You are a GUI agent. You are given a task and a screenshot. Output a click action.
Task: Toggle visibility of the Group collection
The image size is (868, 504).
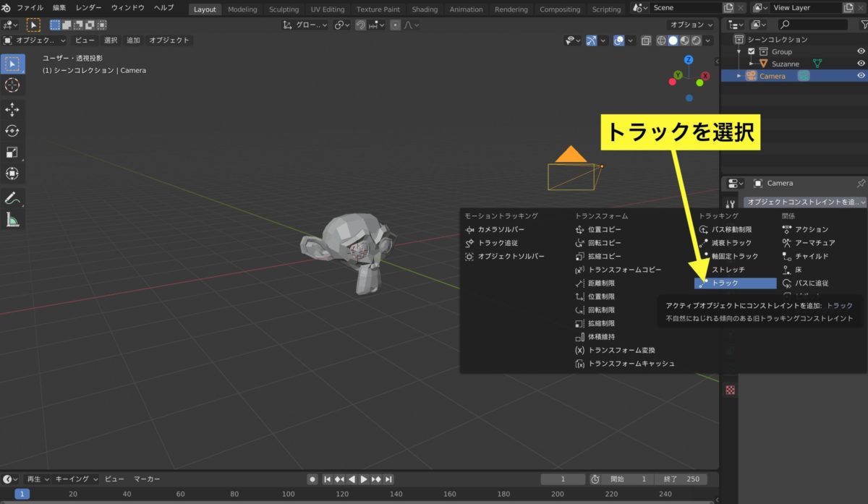point(861,51)
